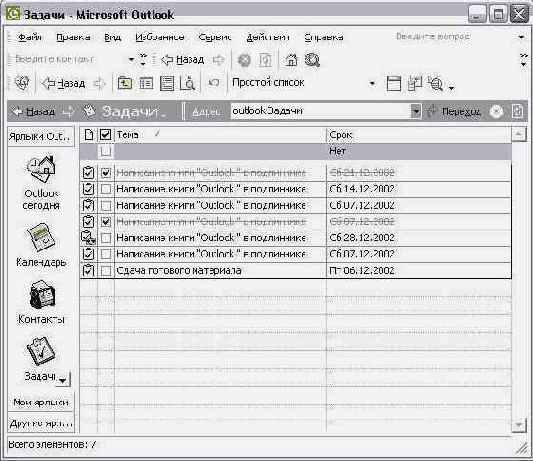
Task: Open the Контакты shortcut icon
Action: click(x=42, y=294)
